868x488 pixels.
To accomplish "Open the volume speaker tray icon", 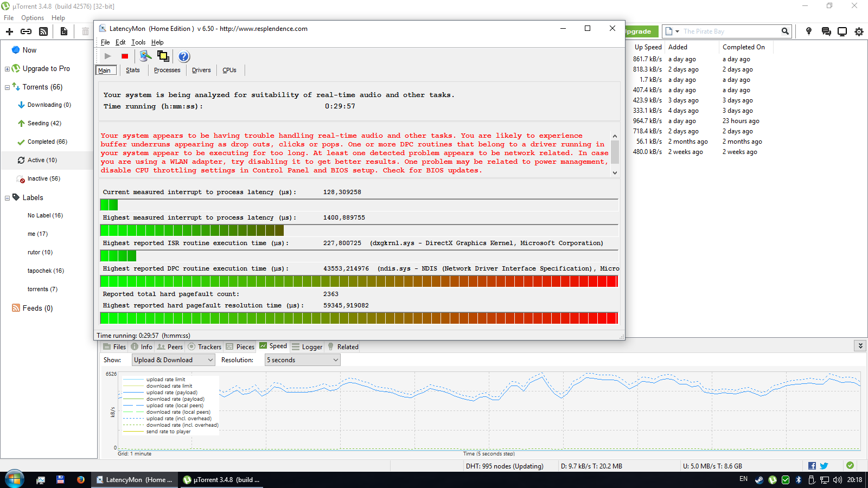I will tap(838, 480).
